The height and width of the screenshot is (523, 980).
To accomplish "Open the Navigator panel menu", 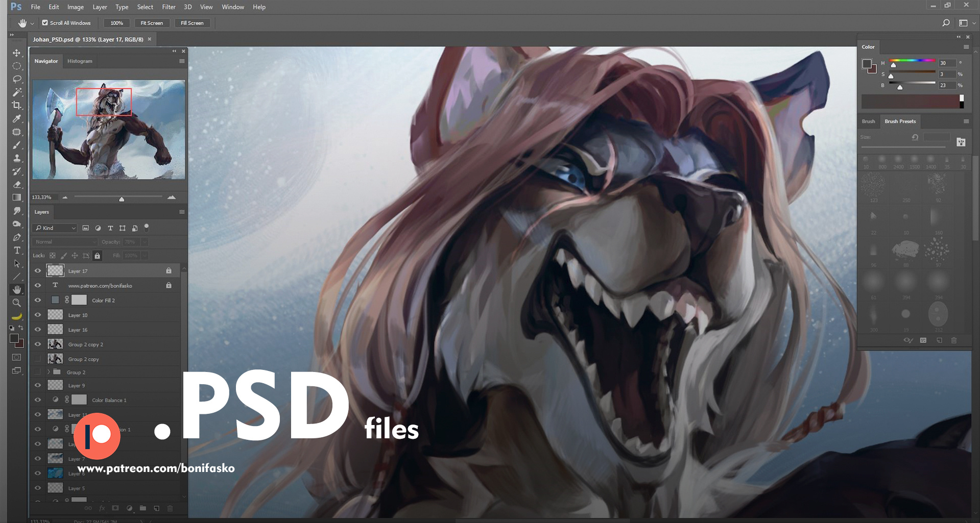I will click(182, 61).
